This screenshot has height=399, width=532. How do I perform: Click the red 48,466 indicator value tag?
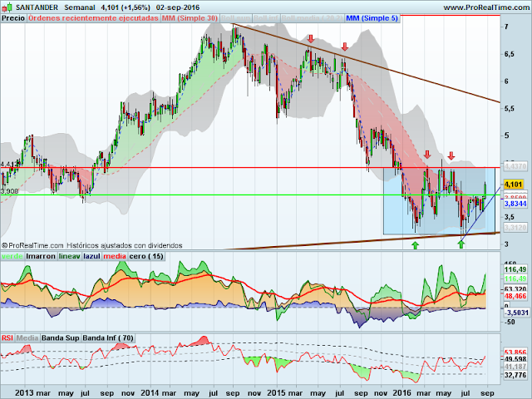pos(515,296)
